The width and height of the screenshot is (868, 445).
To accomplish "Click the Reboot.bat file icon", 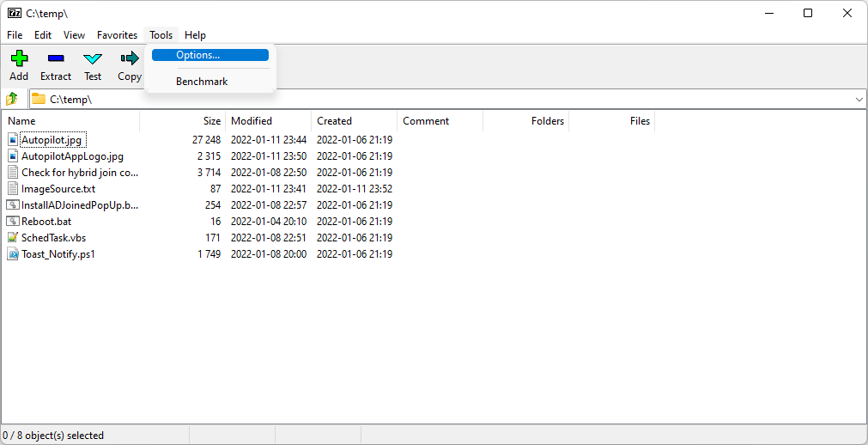I will click(14, 222).
